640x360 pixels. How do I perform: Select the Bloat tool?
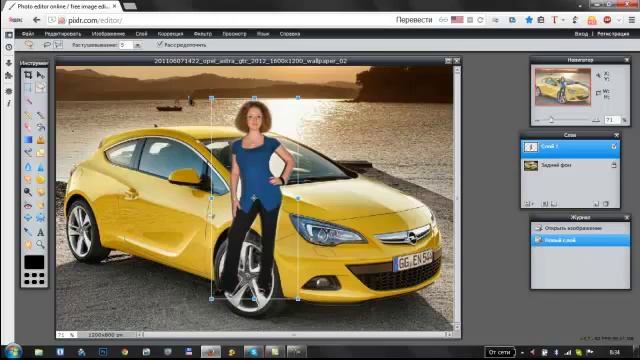click(28, 218)
